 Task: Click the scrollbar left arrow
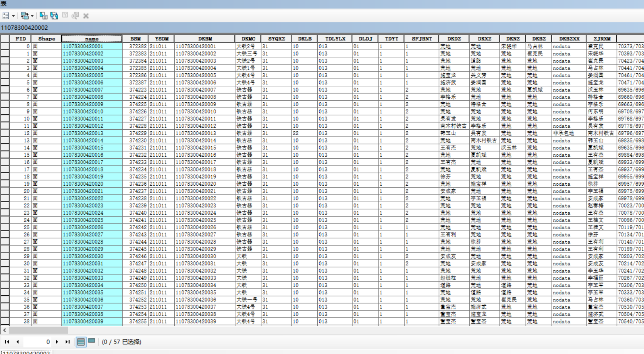tap(5, 330)
